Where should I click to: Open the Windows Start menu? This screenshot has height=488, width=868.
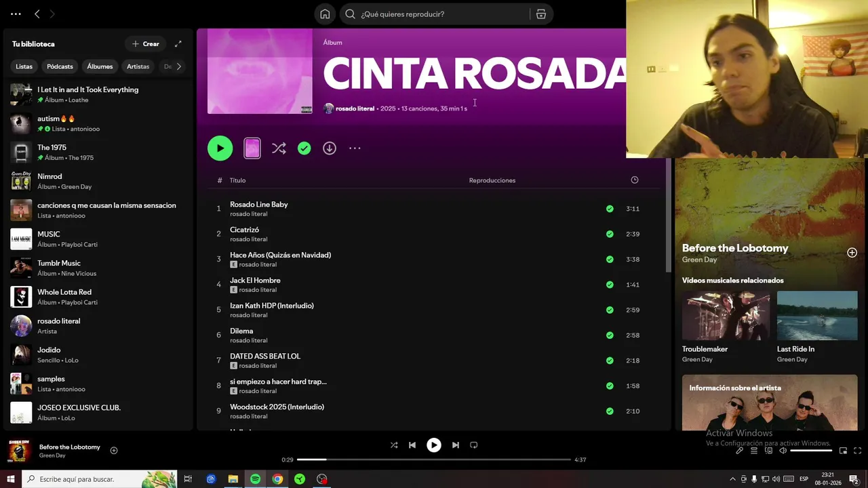(11, 479)
